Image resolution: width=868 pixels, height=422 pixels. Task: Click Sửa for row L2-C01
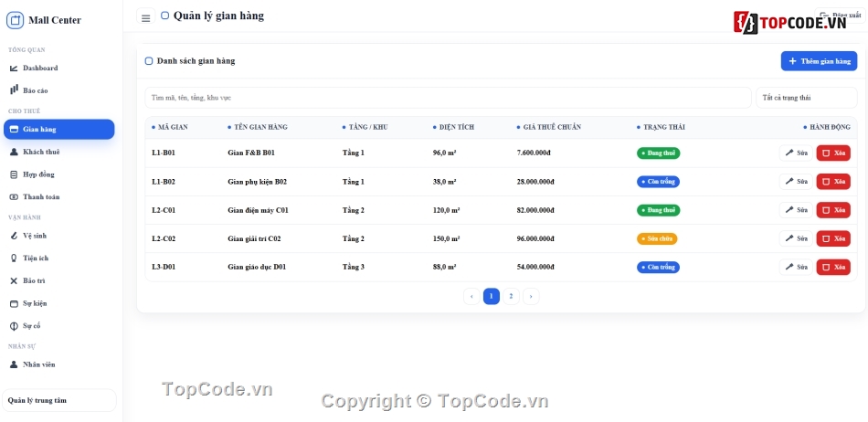(x=796, y=210)
